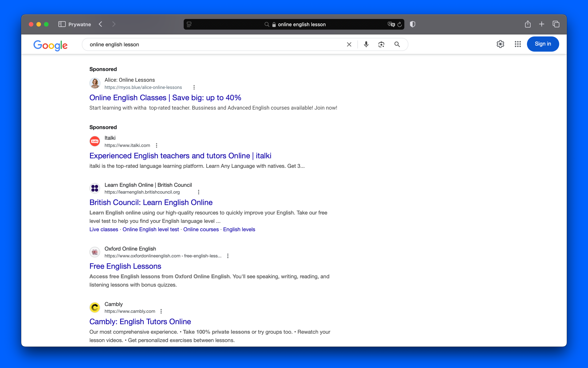588x368 pixels.
Task: Click the Share icon in Safari toolbar
Action: point(528,24)
